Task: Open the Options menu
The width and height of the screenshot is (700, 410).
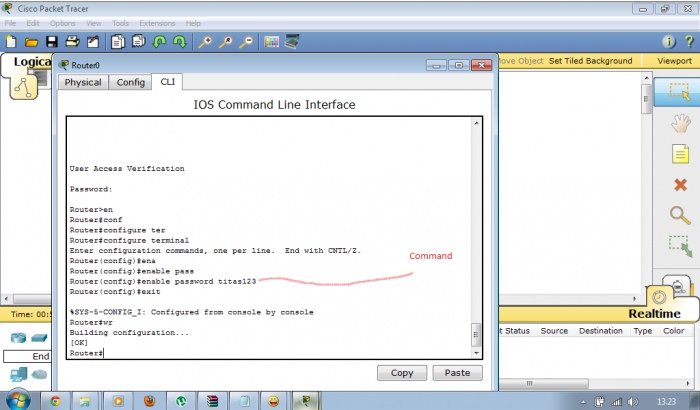Action: (x=62, y=23)
